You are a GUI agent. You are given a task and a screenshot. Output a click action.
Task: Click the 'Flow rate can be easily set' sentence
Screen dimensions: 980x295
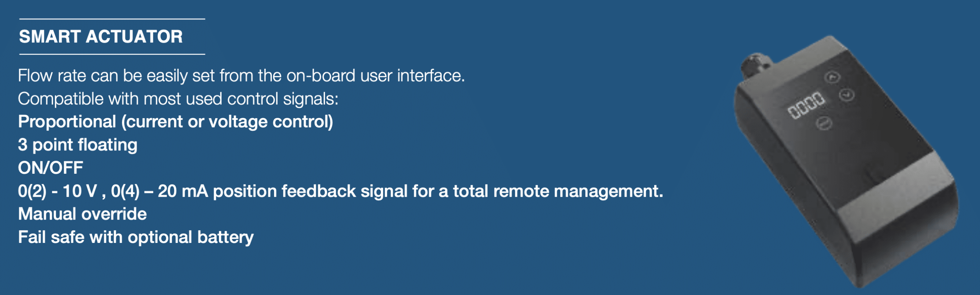point(241,76)
